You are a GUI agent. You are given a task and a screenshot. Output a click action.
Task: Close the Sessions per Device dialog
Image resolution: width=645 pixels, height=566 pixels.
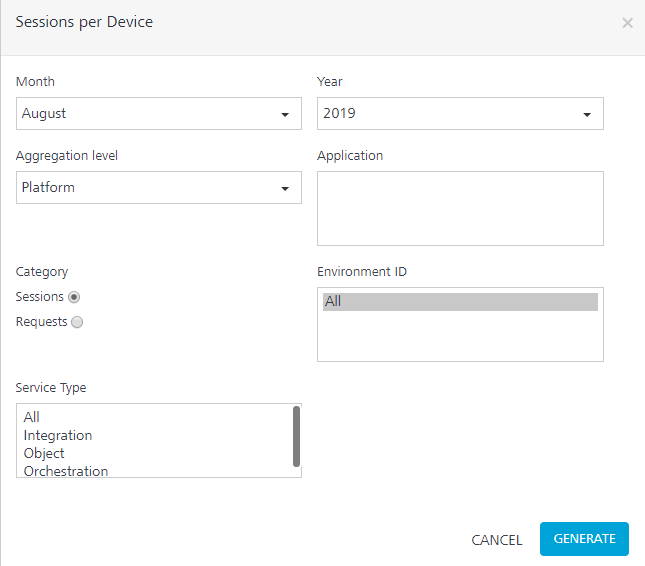click(x=627, y=23)
